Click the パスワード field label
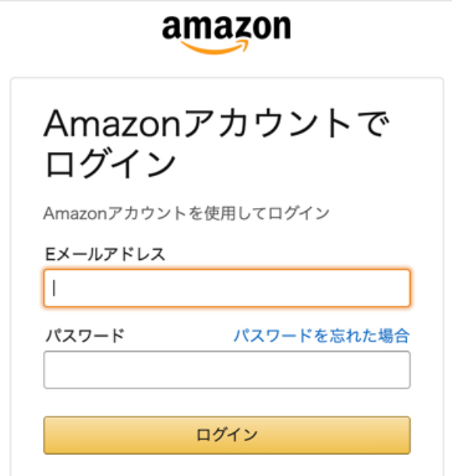The width and height of the screenshot is (452, 476). [x=85, y=336]
